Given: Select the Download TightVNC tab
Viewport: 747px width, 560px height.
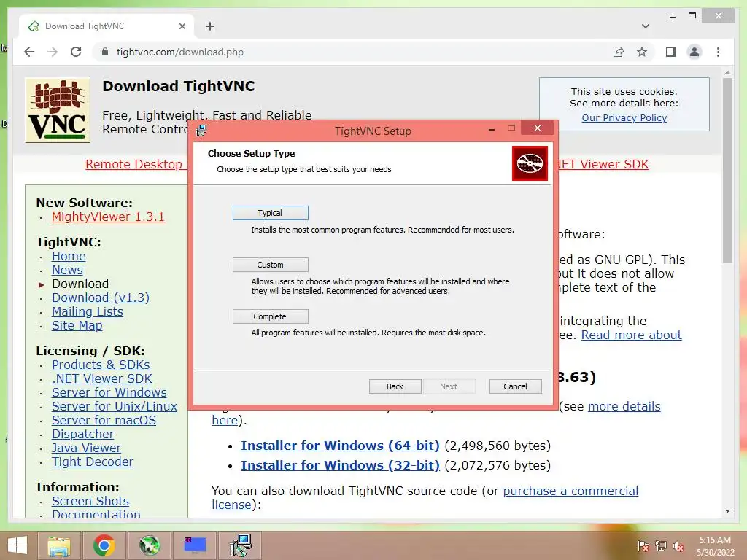Looking at the screenshot, I should tap(107, 26).
